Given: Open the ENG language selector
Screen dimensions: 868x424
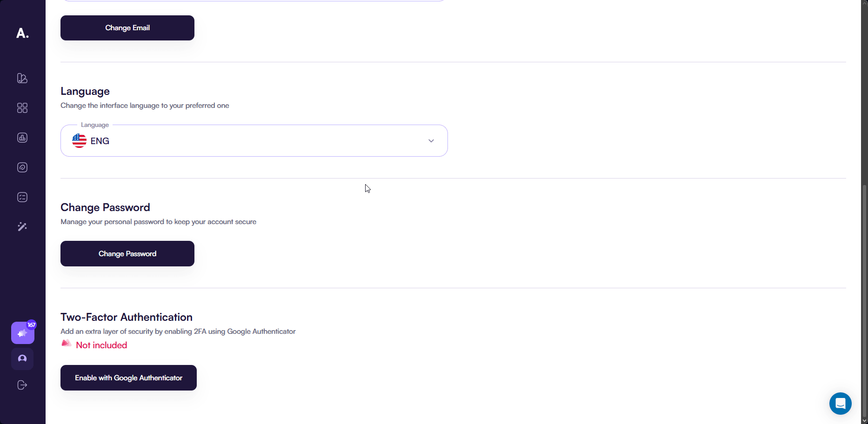Looking at the screenshot, I should (x=254, y=141).
